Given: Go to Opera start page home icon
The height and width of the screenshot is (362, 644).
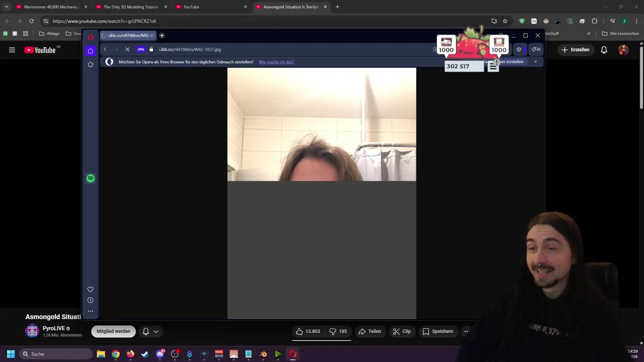Looking at the screenshot, I should 91,51.
